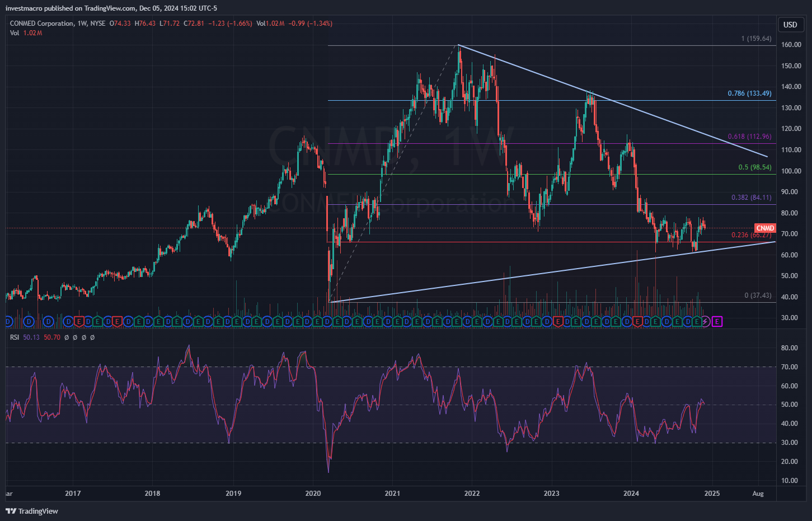Click 20.00 on the RSI scale
The height and width of the screenshot is (521, 812).
[789, 462]
